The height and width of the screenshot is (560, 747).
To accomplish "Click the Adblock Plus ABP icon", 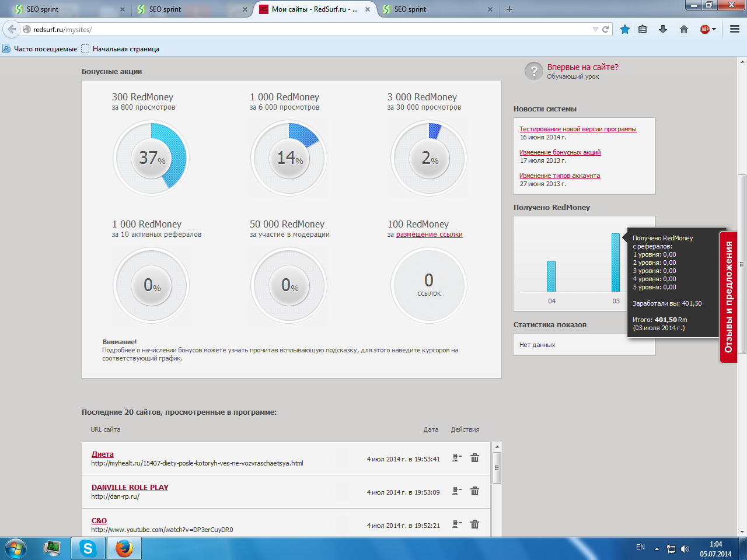I will click(705, 29).
